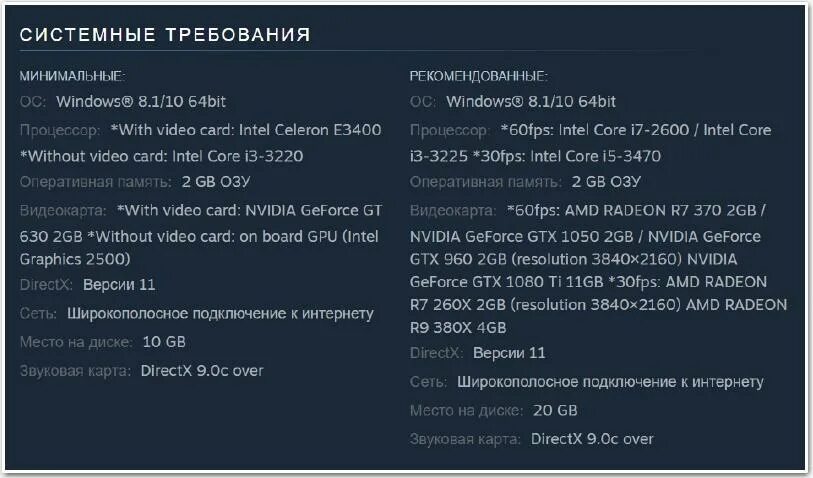Click minimum Сеть broadband requirement text
The image size is (813, 478).
220,314
